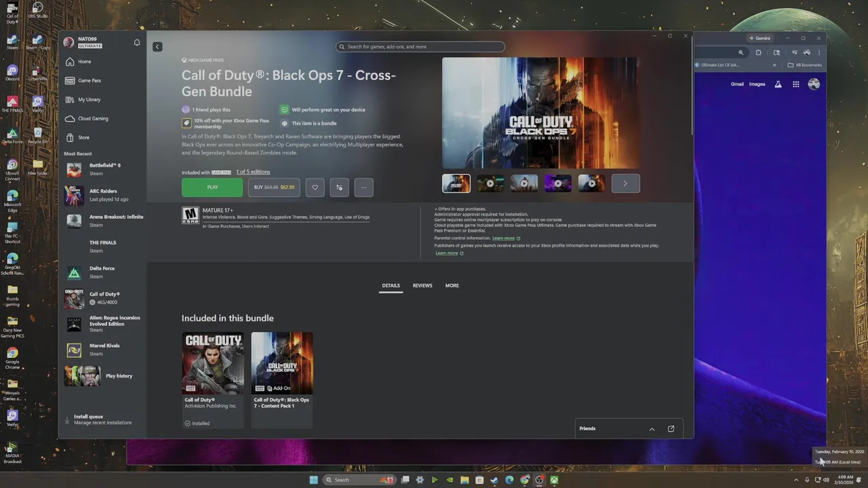Click the NATO99 profile avatar
The image size is (868, 488).
pos(68,42)
